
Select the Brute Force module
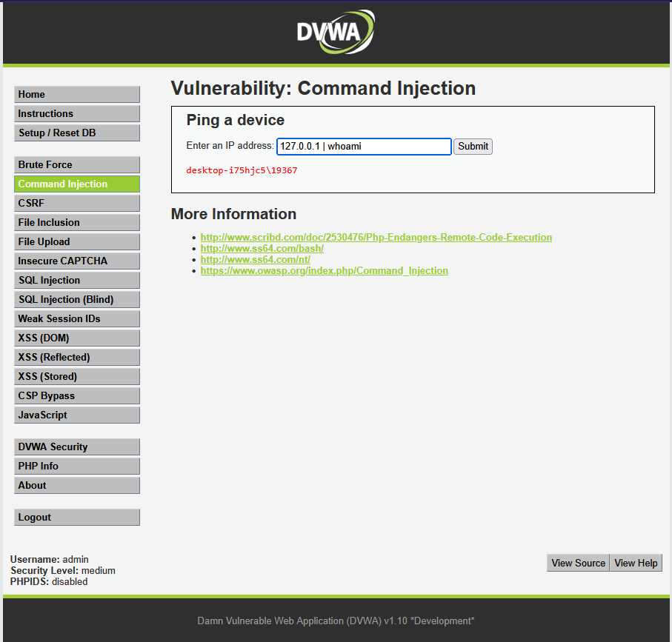[77, 164]
